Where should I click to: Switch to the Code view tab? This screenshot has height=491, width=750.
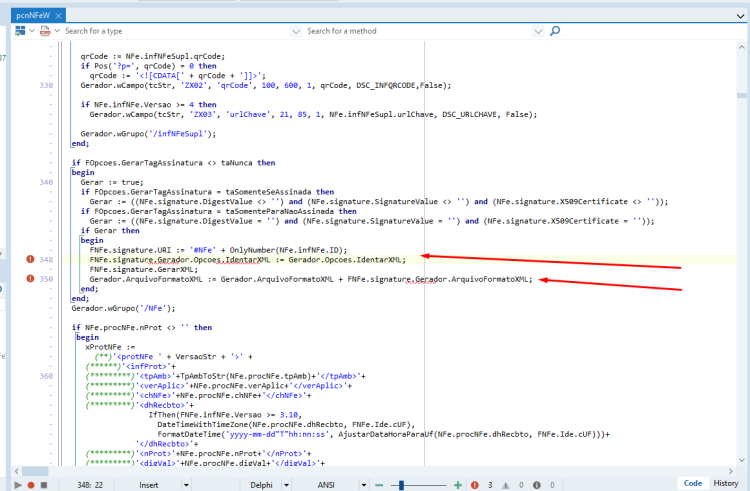coord(693,483)
